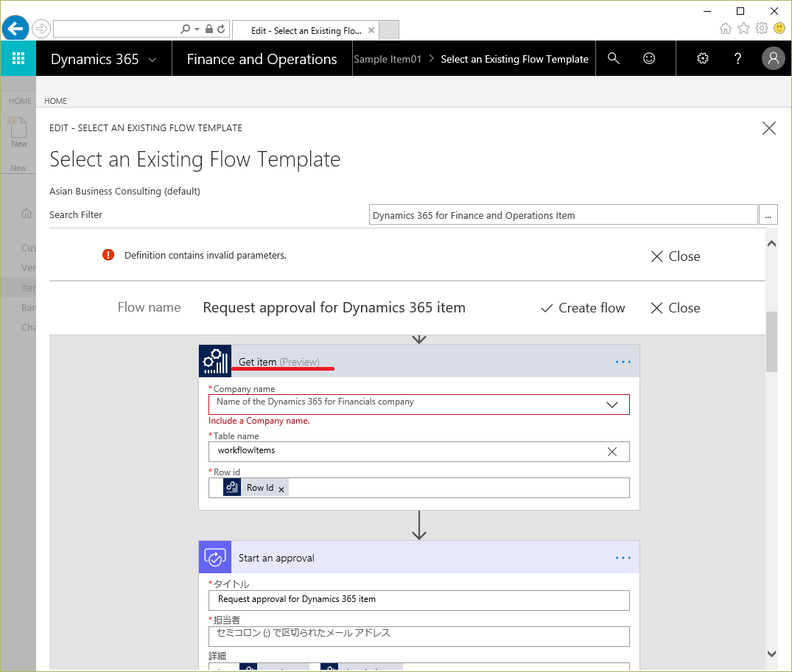Open the Start an approval ellipsis menu

623,558
